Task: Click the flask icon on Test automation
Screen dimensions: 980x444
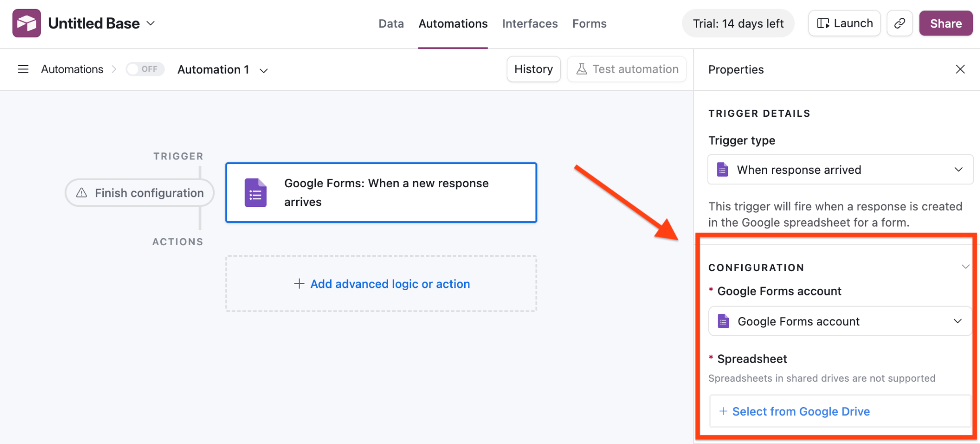Action: (582, 68)
